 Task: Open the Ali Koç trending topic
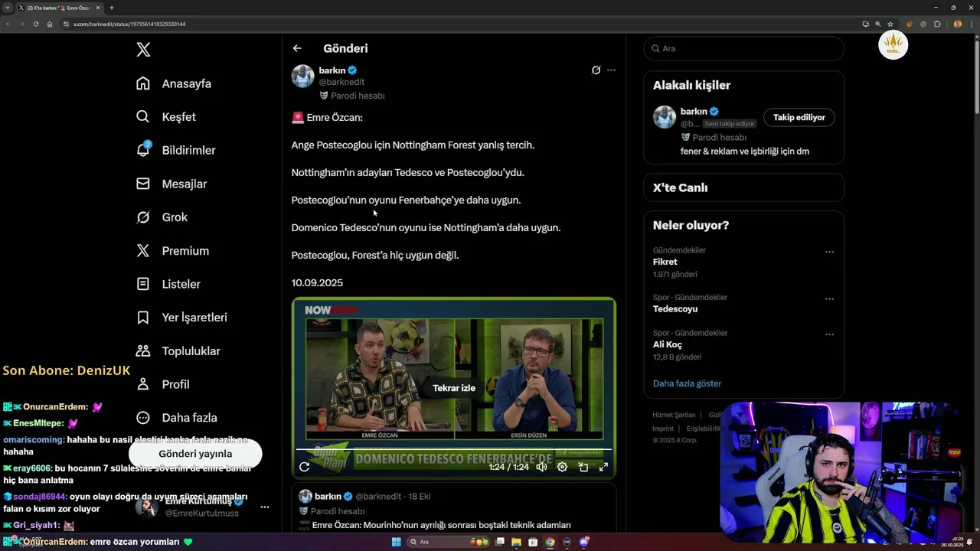point(668,344)
